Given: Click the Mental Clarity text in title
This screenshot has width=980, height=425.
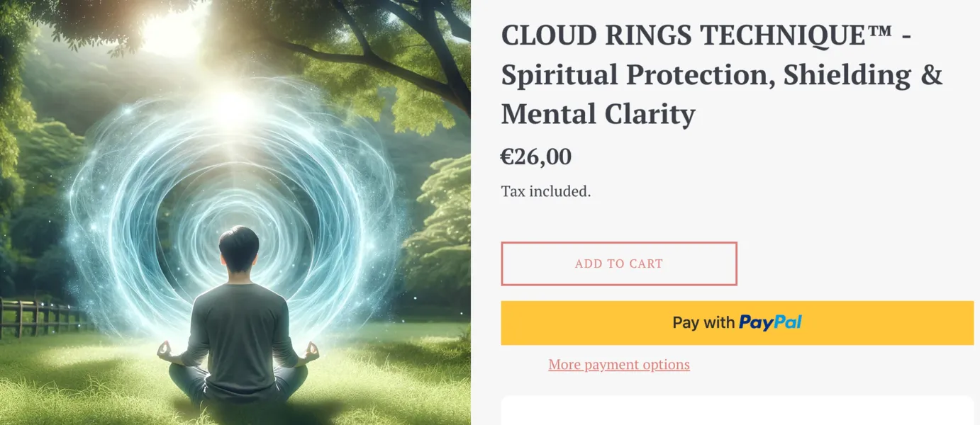Looking at the screenshot, I should [x=598, y=113].
